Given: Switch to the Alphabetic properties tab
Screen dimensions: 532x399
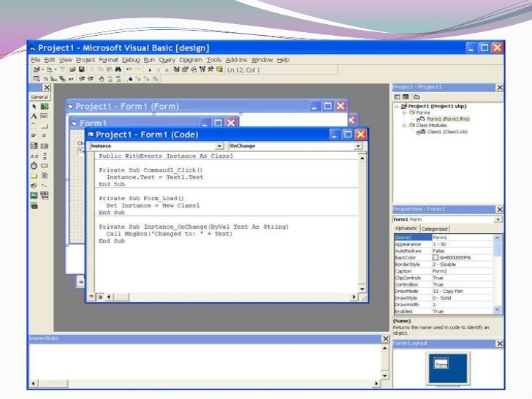Looking at the screenshot, I should click(x=406, y=229).
